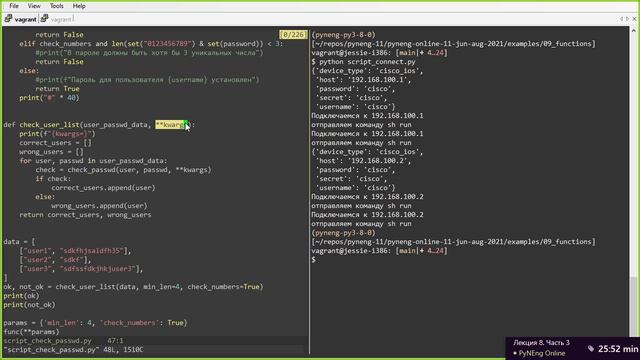Click the "user2", "sdkf" data row

pyautogui.click(x=56, y=260)
